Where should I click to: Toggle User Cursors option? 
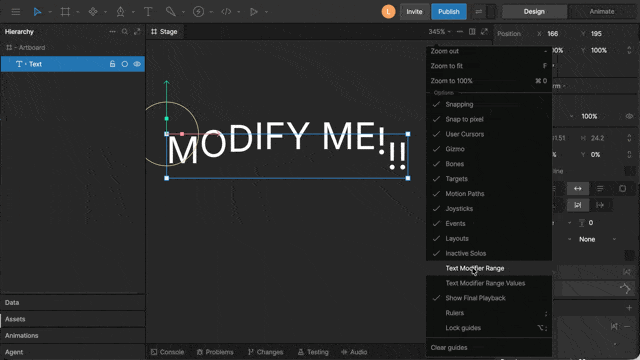(x=489, y=134)
